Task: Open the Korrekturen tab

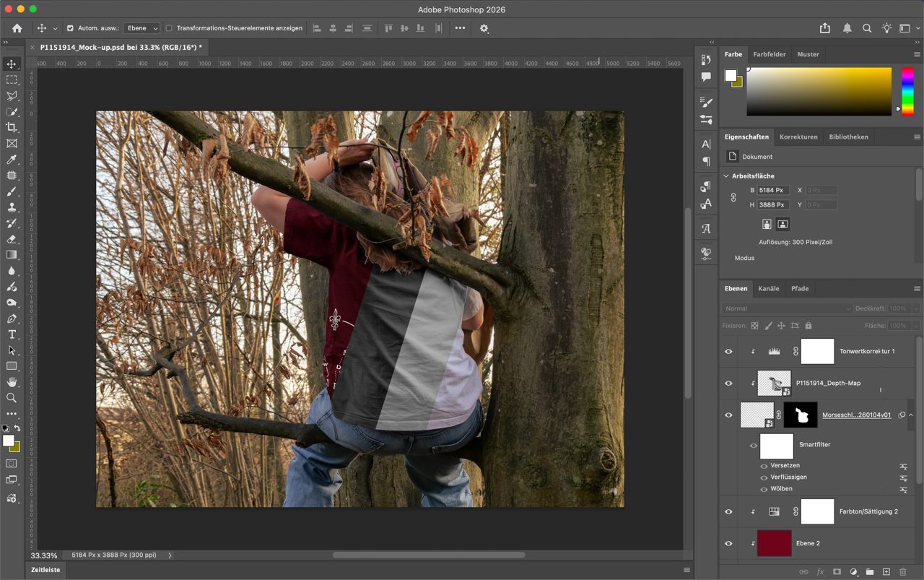Action: pos(798,137)
